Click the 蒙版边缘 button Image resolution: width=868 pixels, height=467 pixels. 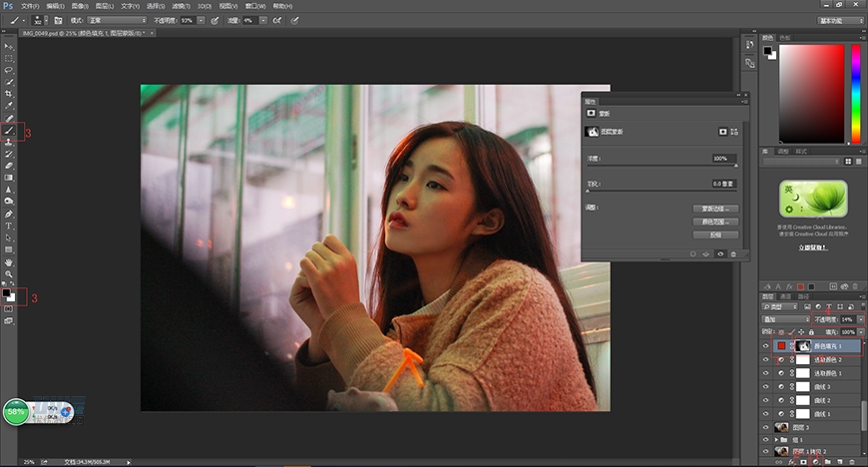(x=714, y=209)
